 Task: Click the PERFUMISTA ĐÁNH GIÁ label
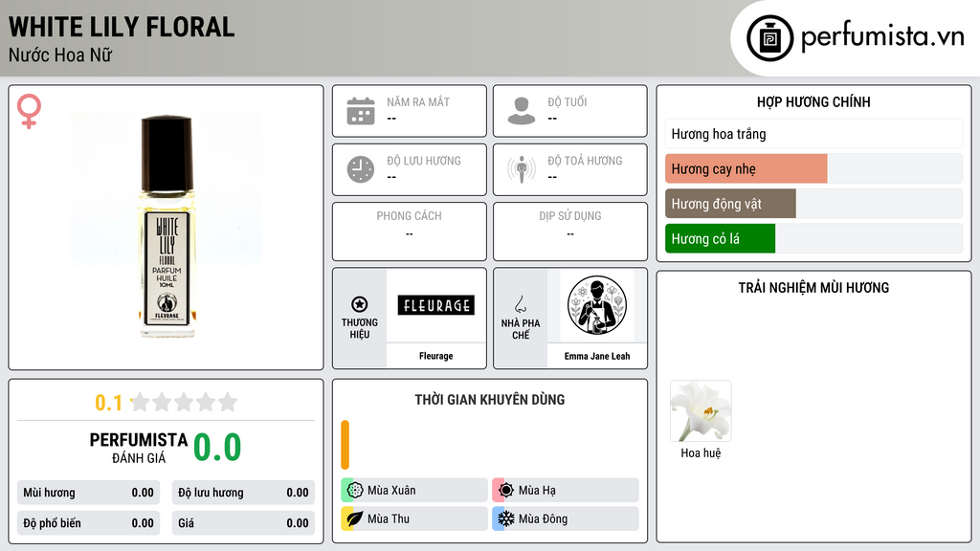click(x=139, y=448)
